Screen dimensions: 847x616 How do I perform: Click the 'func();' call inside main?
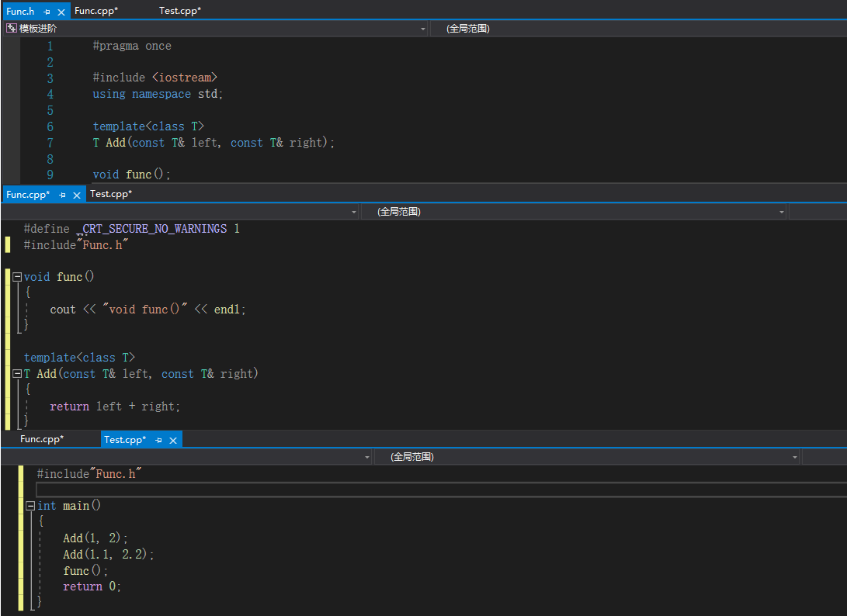(x=85, y=571)
